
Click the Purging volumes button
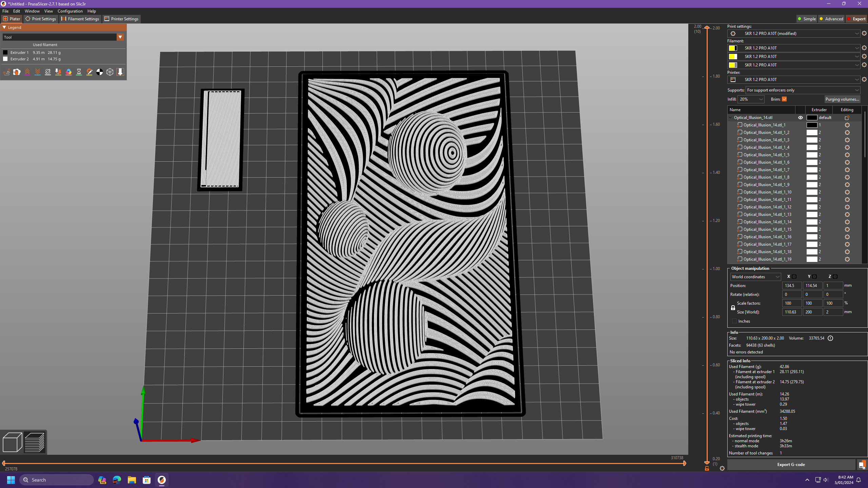click(842, 99)
